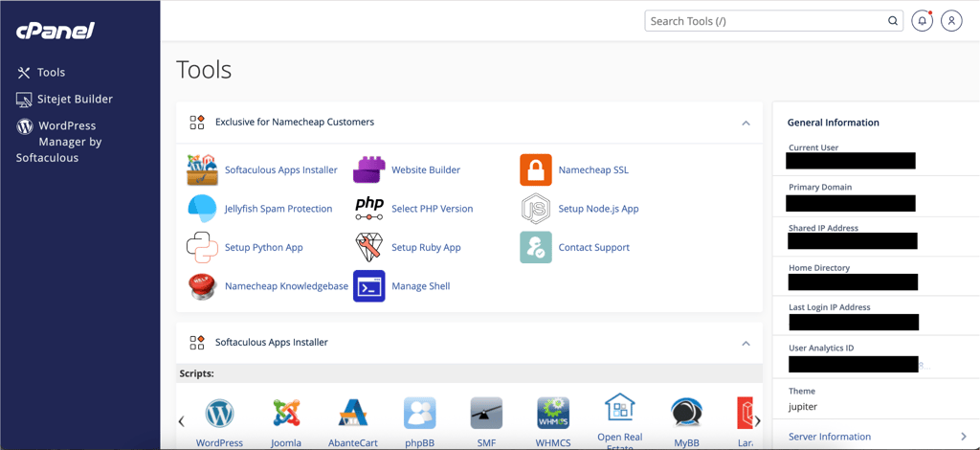The width and height of the screenshot is (980, 450).
Task: Click the MyBB script label
Action: [686, 443]
